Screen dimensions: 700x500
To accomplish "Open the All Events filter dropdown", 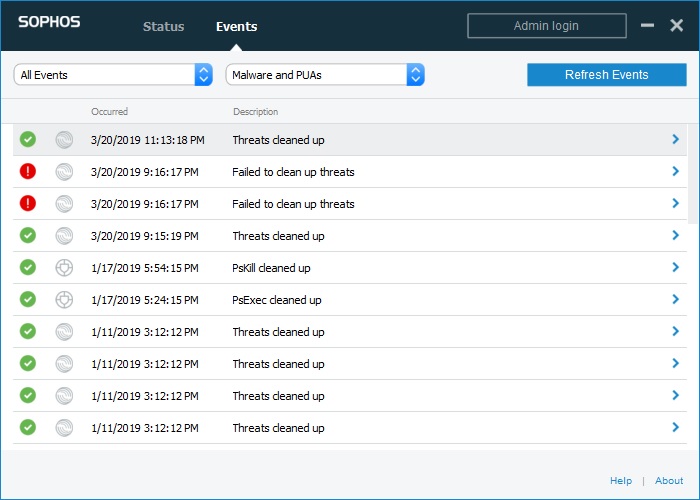I will (x=113, y=75).
